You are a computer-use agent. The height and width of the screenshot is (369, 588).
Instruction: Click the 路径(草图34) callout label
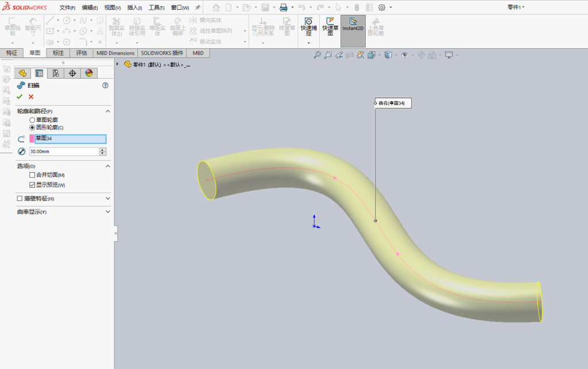[393, 103]
